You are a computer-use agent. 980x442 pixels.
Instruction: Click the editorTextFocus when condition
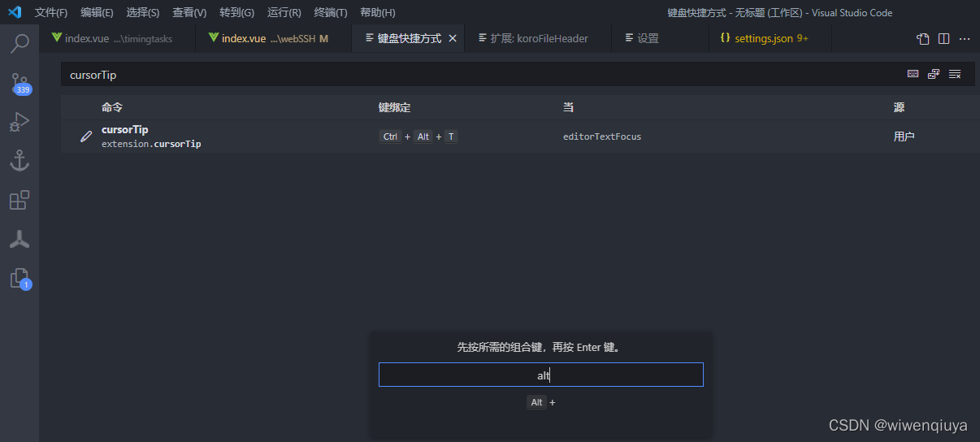[x=602, y=136]
